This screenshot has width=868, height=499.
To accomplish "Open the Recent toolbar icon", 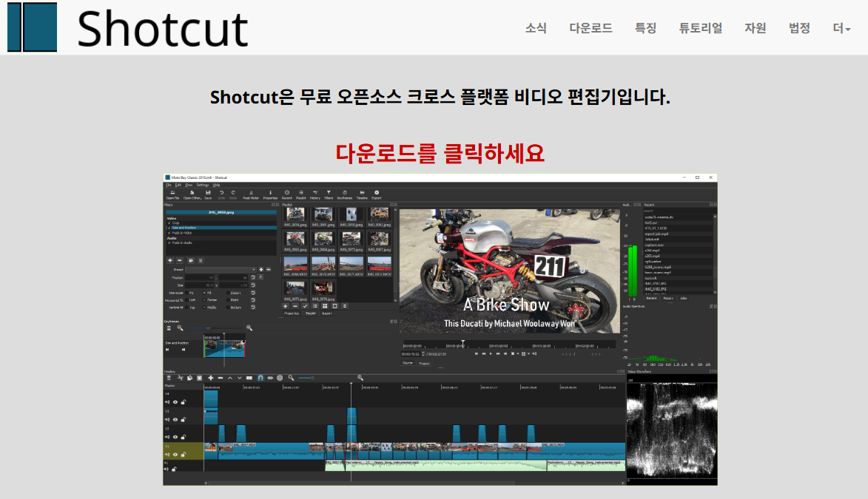I will click(x=287, y=194).
